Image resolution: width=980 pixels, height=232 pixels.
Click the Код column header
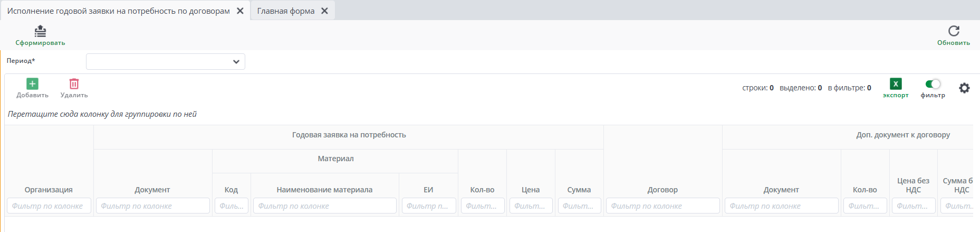click(231, 190)
